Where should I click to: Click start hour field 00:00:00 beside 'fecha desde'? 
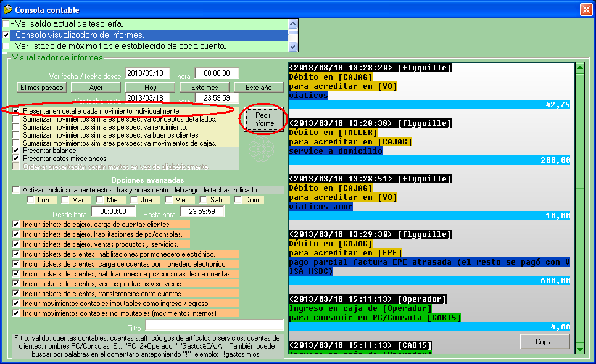point(217,73)
